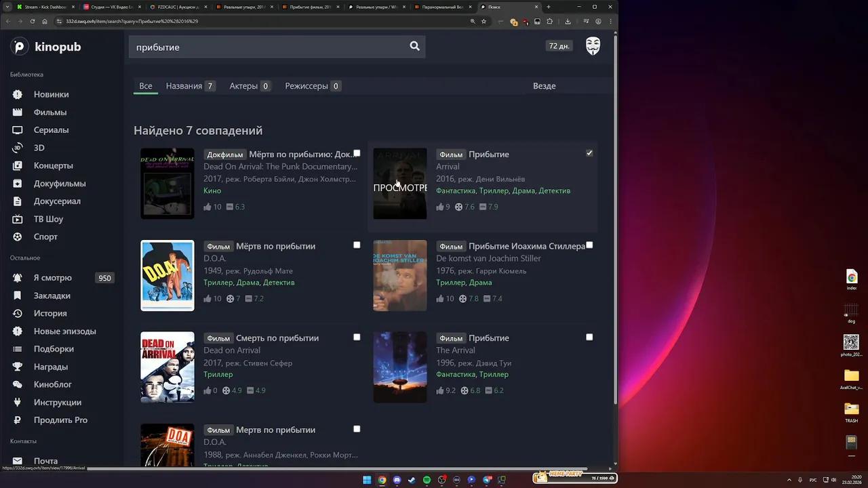The width and height of the screenshot is (868, 488).
Task: Toggle watched checkbox for Прибытие Иоахима Стиллера
Action: (x=589, y=245)
